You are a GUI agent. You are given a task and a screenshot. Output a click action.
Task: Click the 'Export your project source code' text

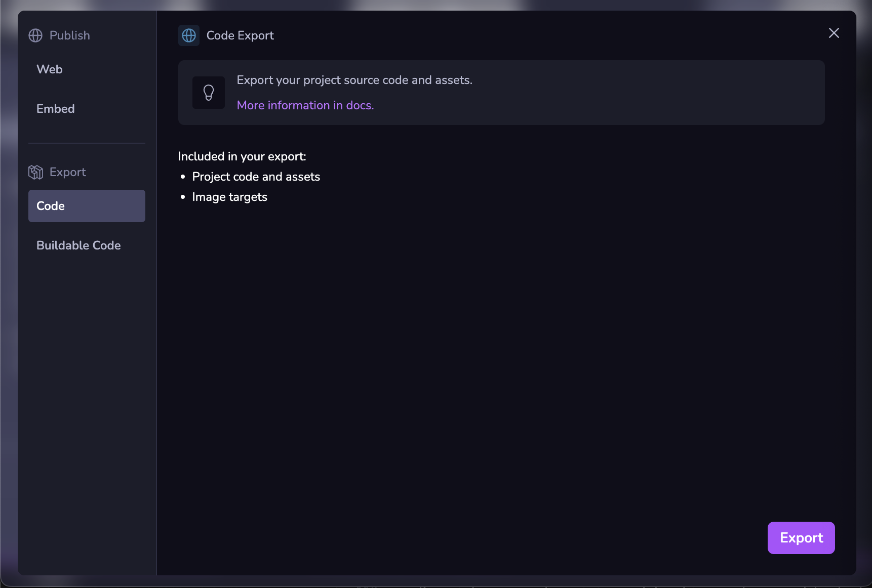pos(354,80)
